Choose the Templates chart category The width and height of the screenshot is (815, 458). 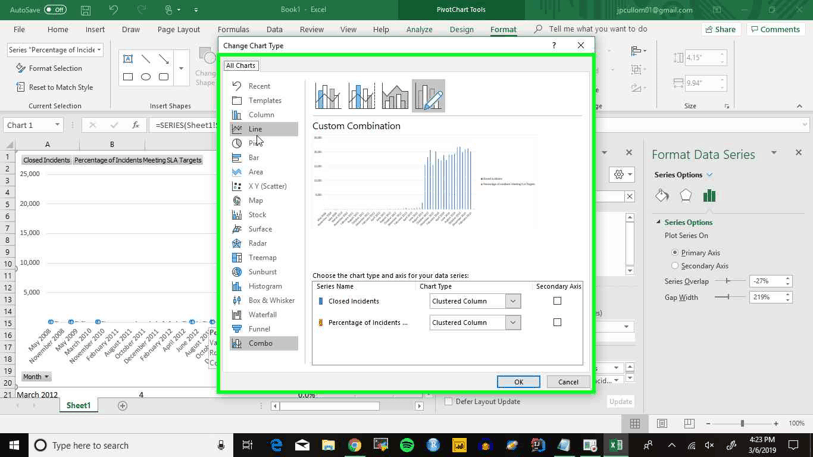tap(264, 100)
